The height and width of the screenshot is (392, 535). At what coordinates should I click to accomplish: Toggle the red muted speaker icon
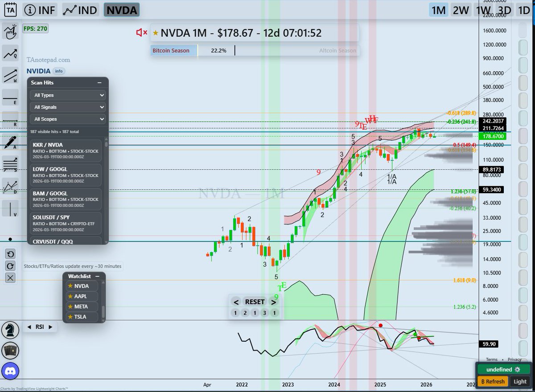[142, 33]
